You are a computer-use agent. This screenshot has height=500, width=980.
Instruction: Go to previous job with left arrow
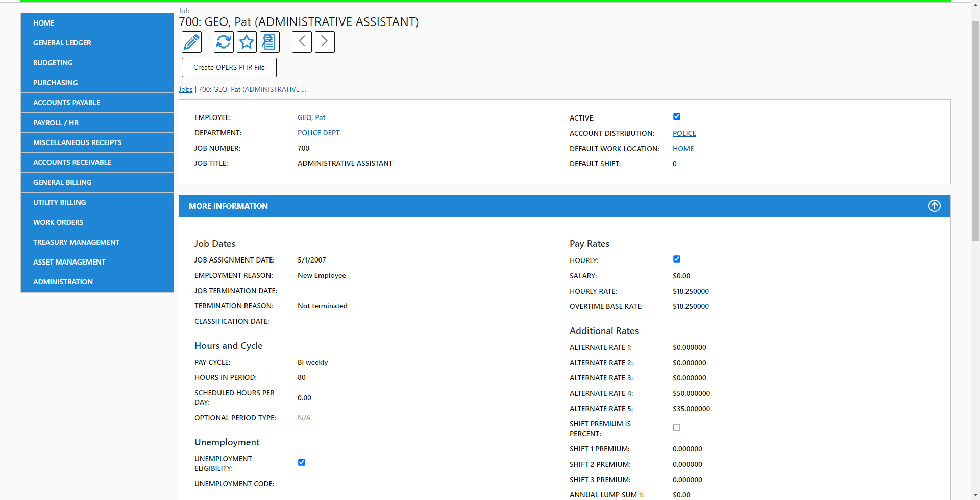pos(302,42)
